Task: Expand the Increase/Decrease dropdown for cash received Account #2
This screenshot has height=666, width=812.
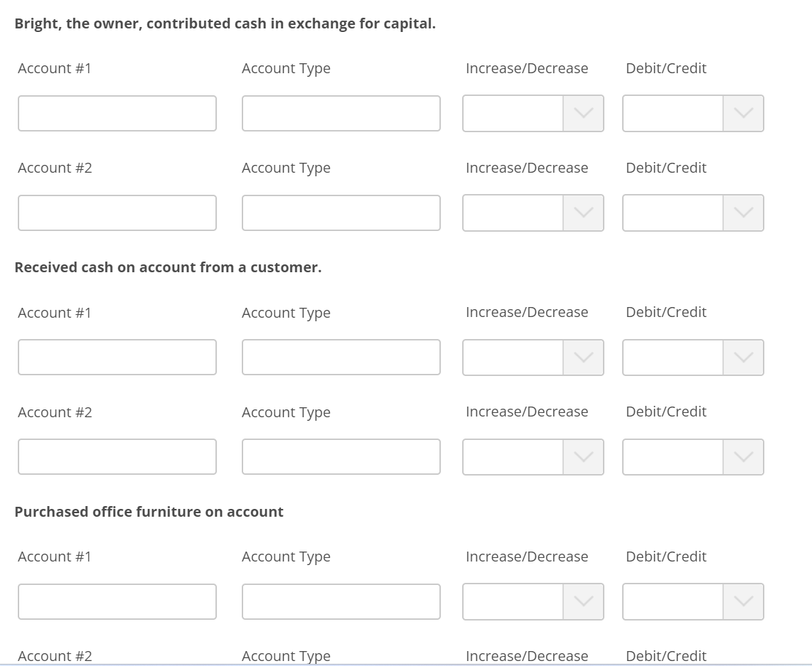Action: (x=582, y=457)
